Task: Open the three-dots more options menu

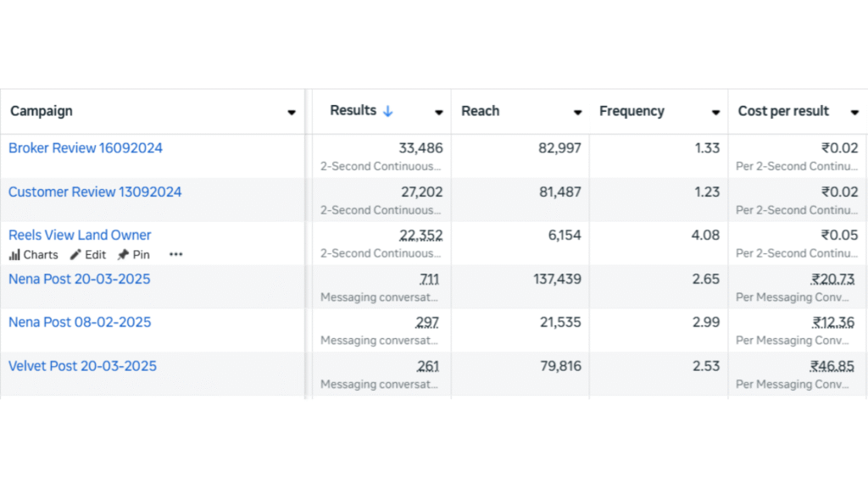Action: (175, 255)
